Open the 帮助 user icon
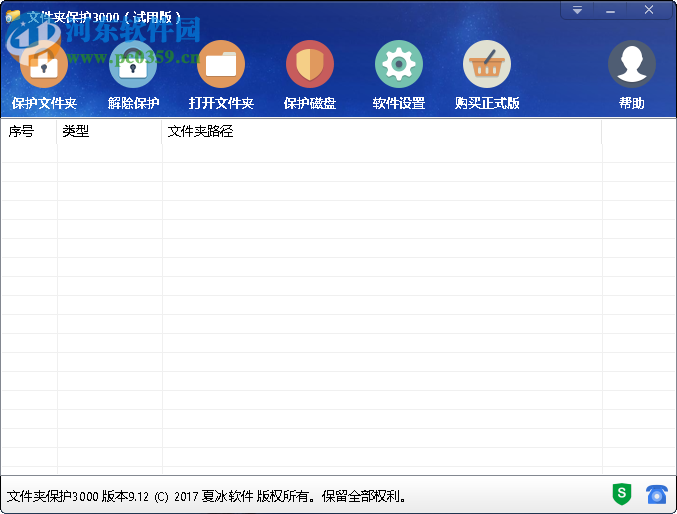 click(632, 64)
